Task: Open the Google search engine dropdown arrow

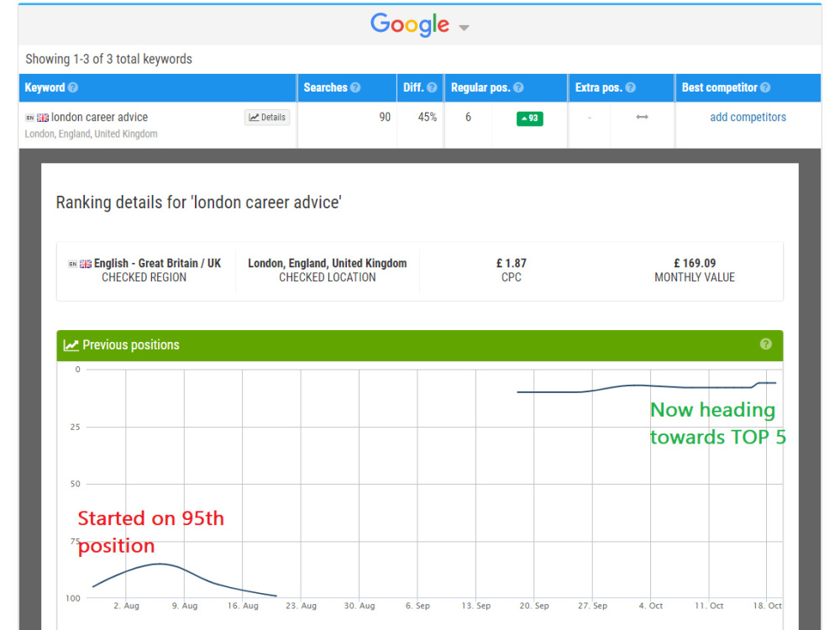Action: click(x=464, y=28)
